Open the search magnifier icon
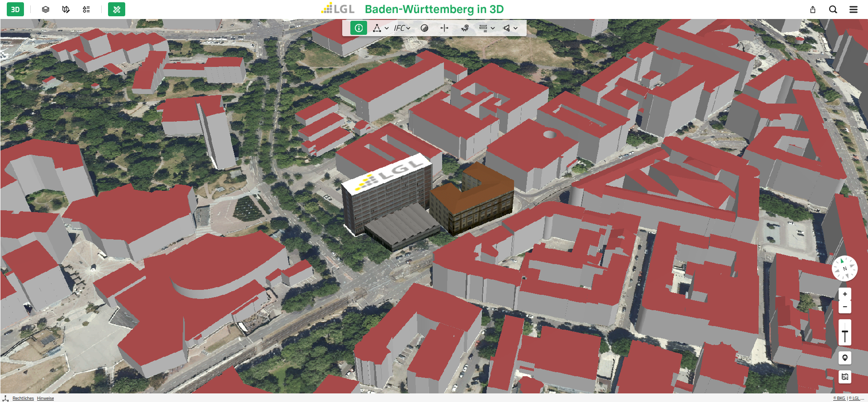 [833, 9]
